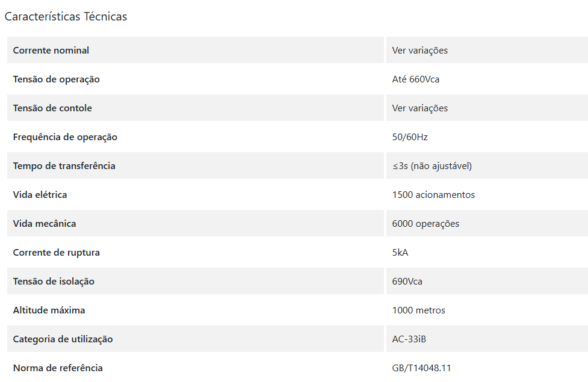Click the 'Ver variações' value for Tensão de contole

tap(420, 108)
